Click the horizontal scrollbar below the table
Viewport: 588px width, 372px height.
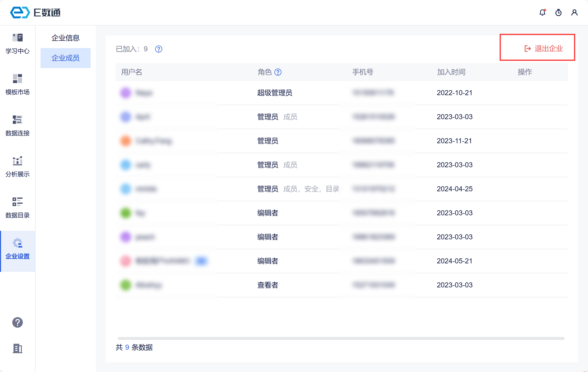tap(341, 338)
